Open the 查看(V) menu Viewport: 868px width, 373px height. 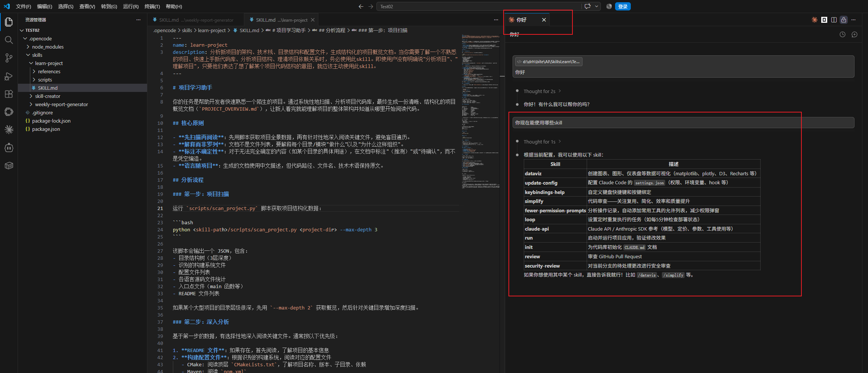tap(87, 6)
